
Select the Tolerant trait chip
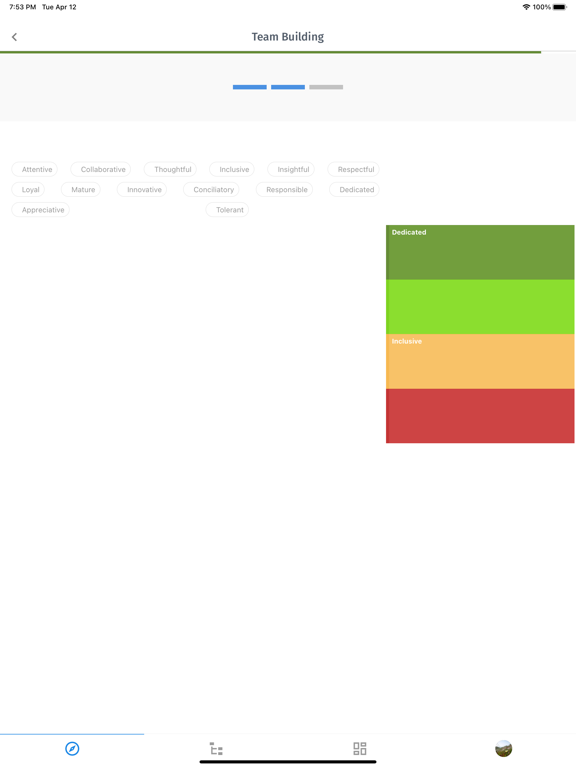[227, 210]
